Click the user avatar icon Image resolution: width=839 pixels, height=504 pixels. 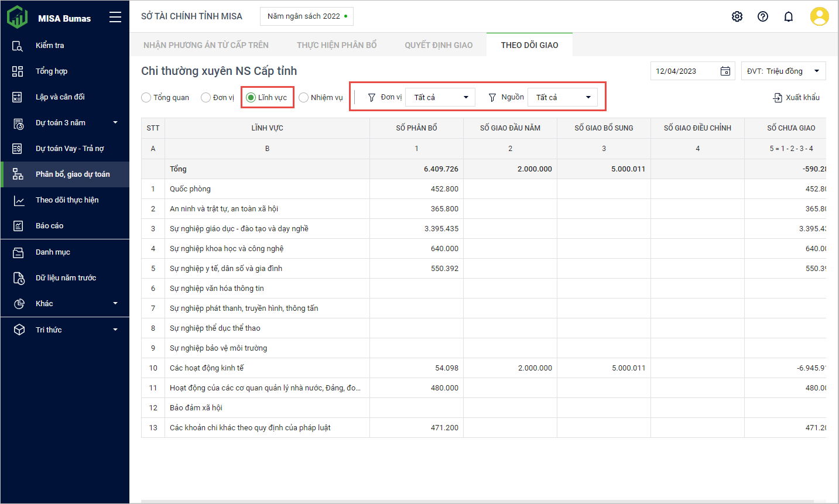[819, 16]
